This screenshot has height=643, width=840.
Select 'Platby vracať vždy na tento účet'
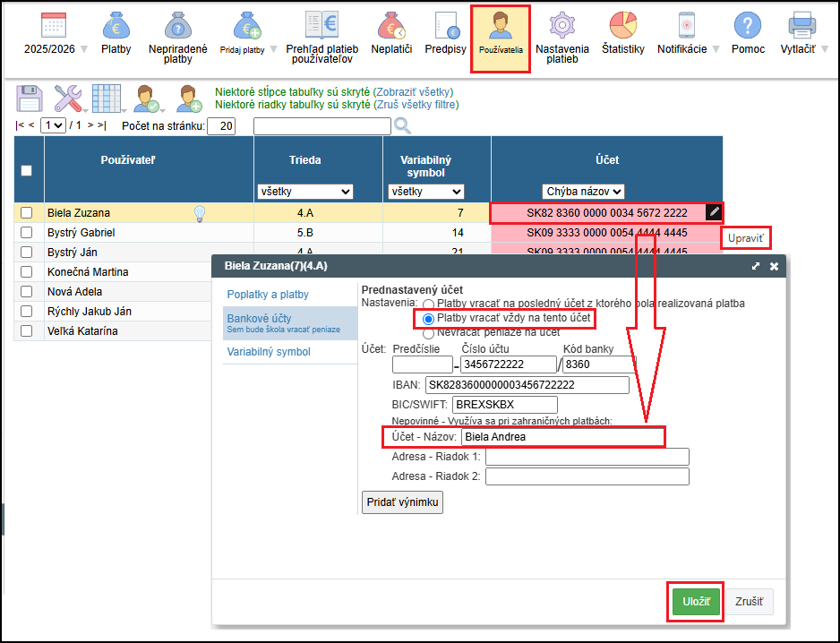tap(429, 318)
